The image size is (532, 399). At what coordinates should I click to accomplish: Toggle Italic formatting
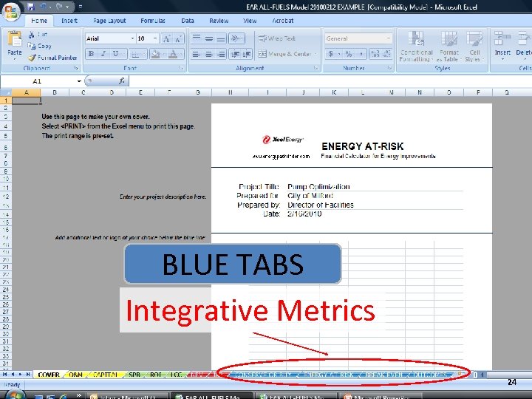[103, 54]
